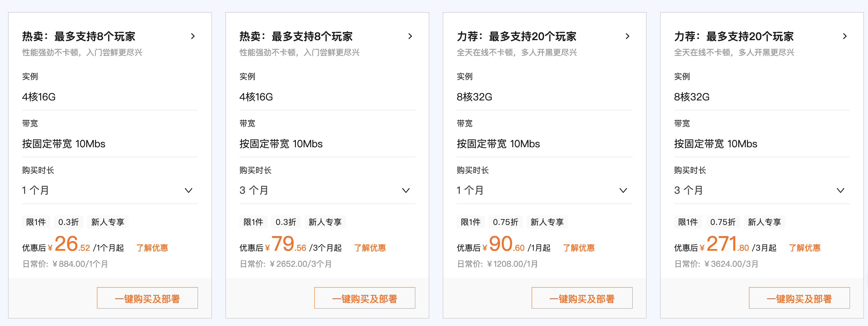This screenshot has width=868, height=326.
Task: Click the 限1件 tag in the ¥271.80 card
Action: click(688, 222)
